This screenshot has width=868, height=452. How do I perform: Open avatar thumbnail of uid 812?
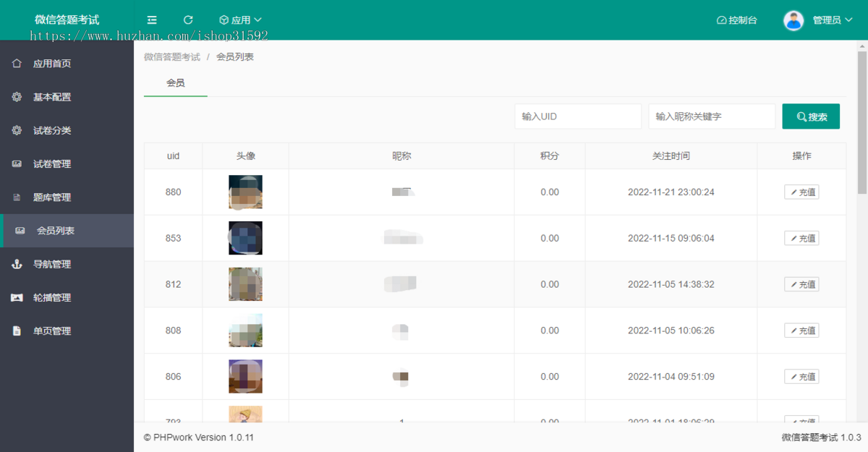point(245,284)
